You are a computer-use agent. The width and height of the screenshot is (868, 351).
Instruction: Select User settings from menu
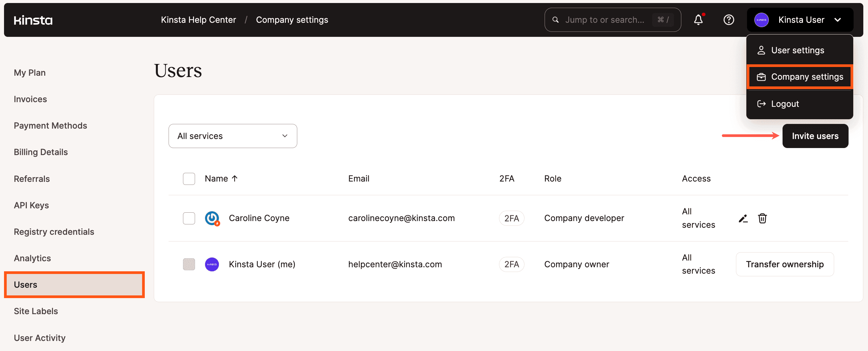point(799,50)
